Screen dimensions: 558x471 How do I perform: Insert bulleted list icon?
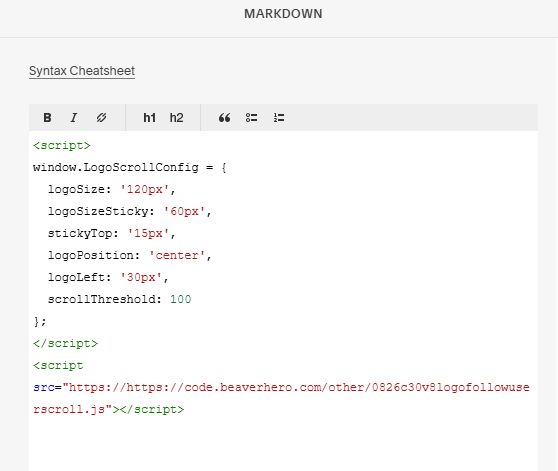tap(252, 118)
